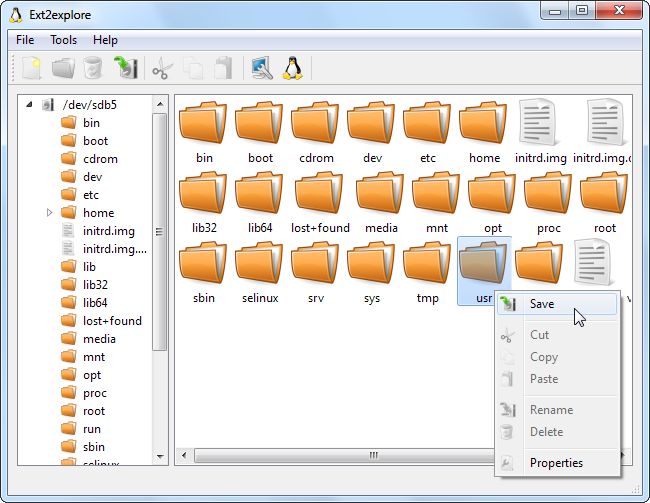
Task: Click the scissors Cut toolbar icon
Action: 162,68
